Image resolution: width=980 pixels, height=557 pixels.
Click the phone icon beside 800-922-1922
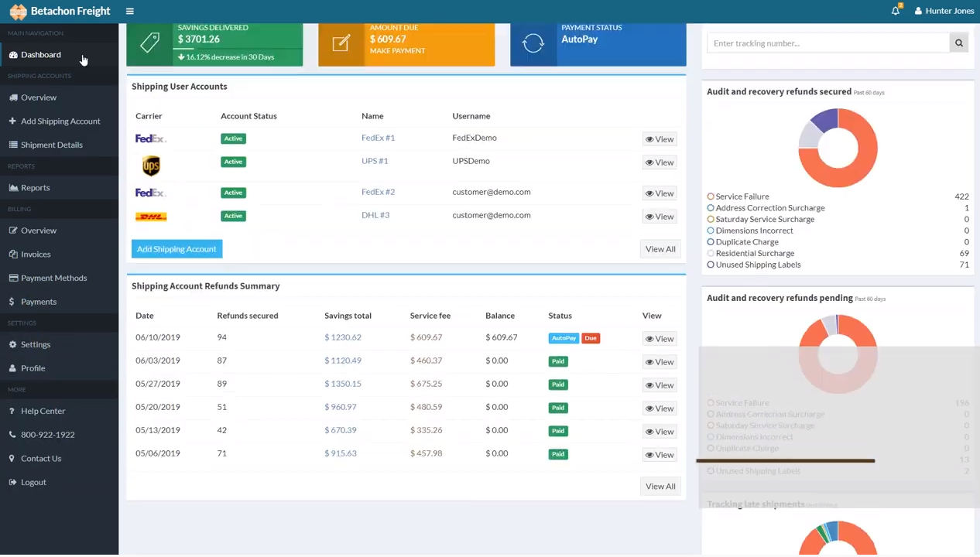point(12,434)
